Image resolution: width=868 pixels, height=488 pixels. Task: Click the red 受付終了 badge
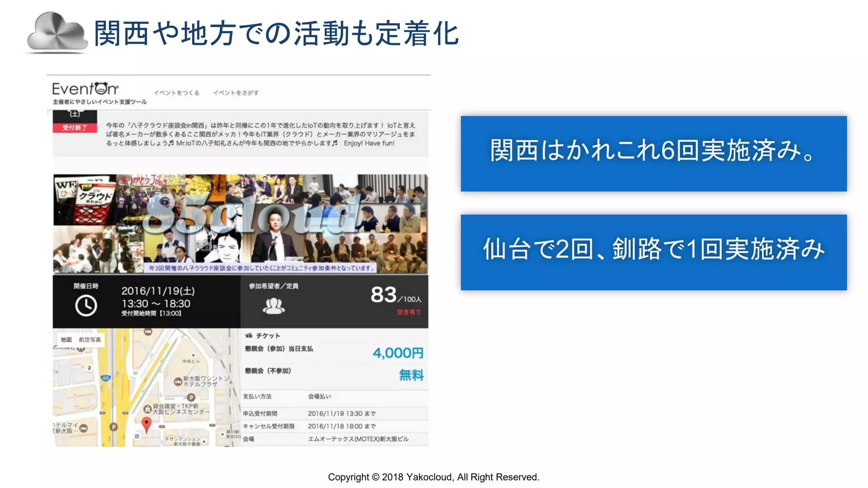(75, 128)
